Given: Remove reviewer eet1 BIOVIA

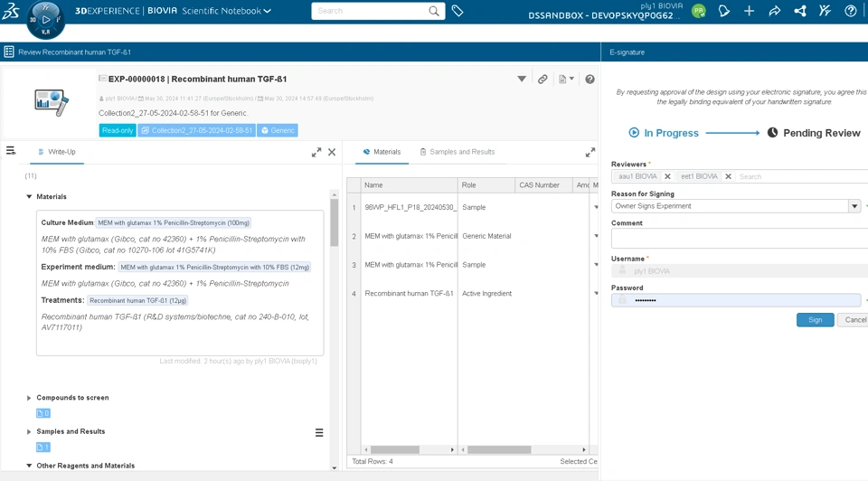Looking at the screenshot, I should [729, 176].
